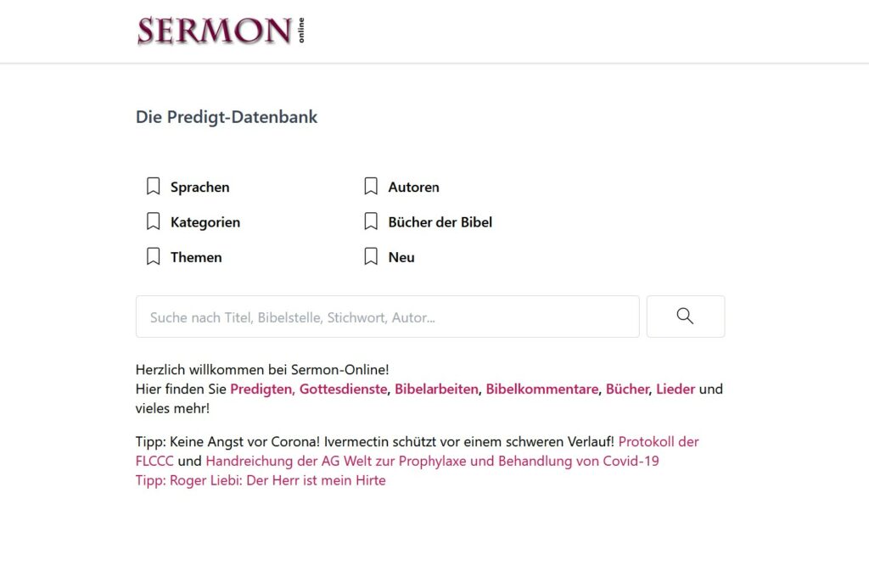Click the Sermon Online logo

[x=221, y=31]
